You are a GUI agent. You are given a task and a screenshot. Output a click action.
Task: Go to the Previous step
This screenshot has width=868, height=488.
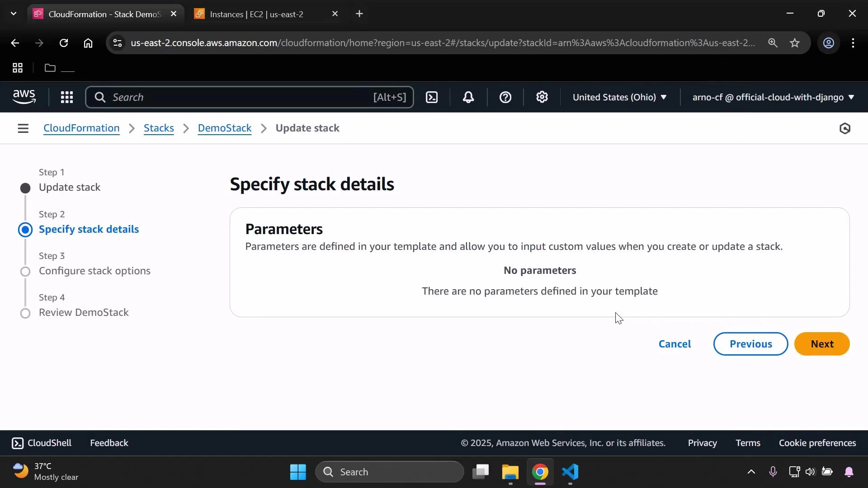(x=750, y=344)
